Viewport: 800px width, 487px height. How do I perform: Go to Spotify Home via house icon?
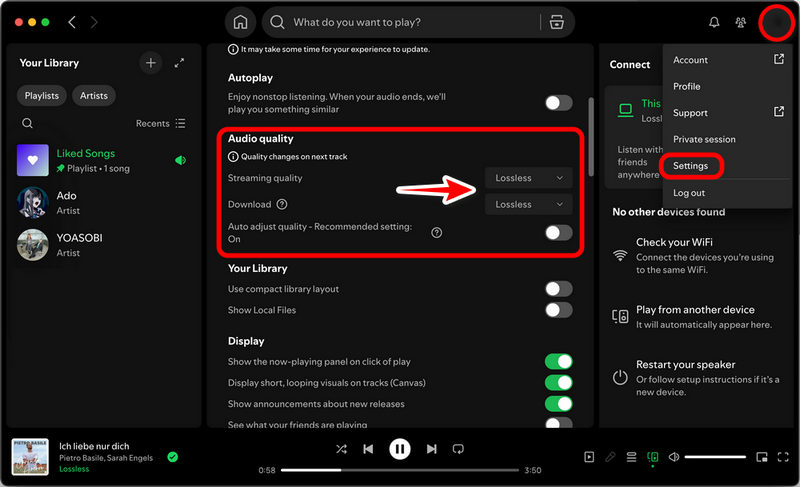coord(240,22)
